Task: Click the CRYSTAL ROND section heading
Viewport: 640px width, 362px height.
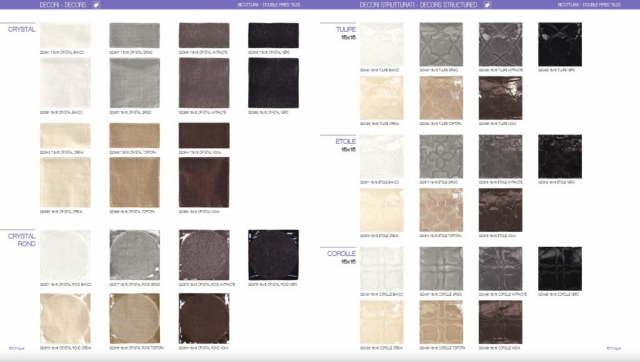Action: click(x=22, y=240)
